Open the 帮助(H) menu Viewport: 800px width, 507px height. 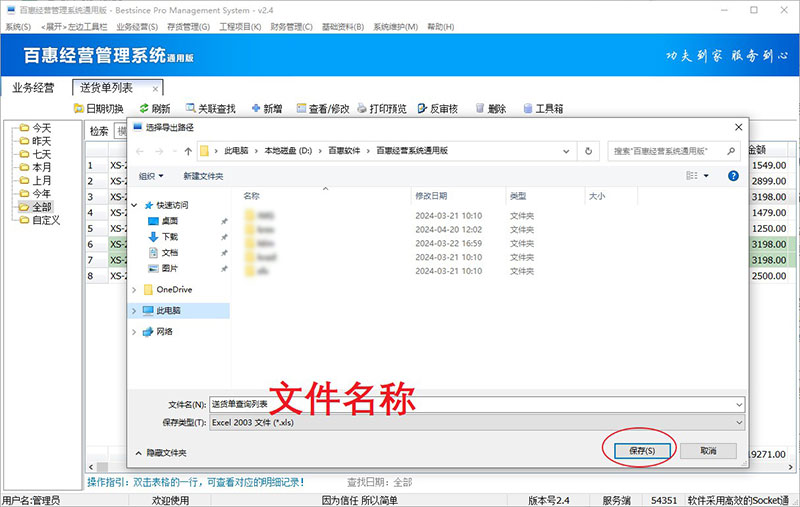click(440, 27)
